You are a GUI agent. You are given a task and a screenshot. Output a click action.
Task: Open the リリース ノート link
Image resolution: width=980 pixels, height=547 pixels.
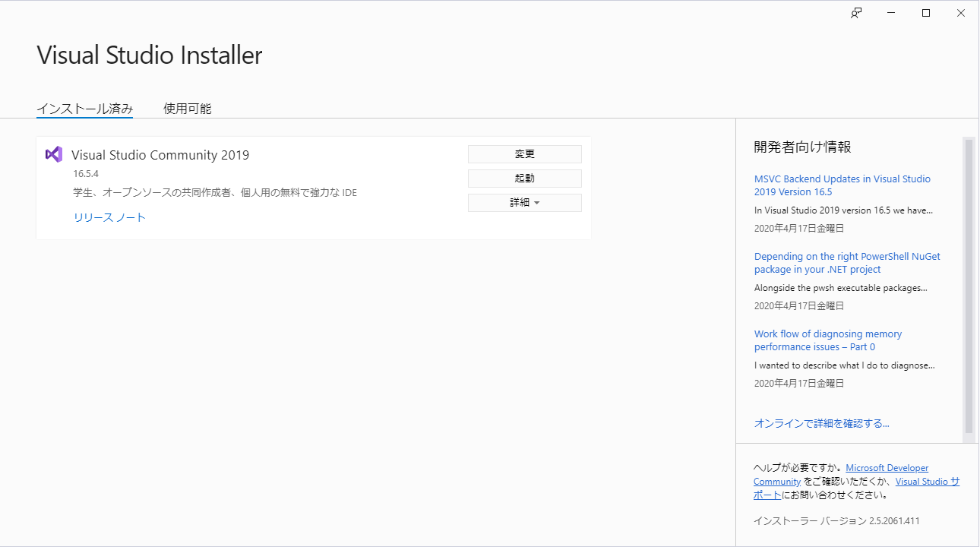109,217
